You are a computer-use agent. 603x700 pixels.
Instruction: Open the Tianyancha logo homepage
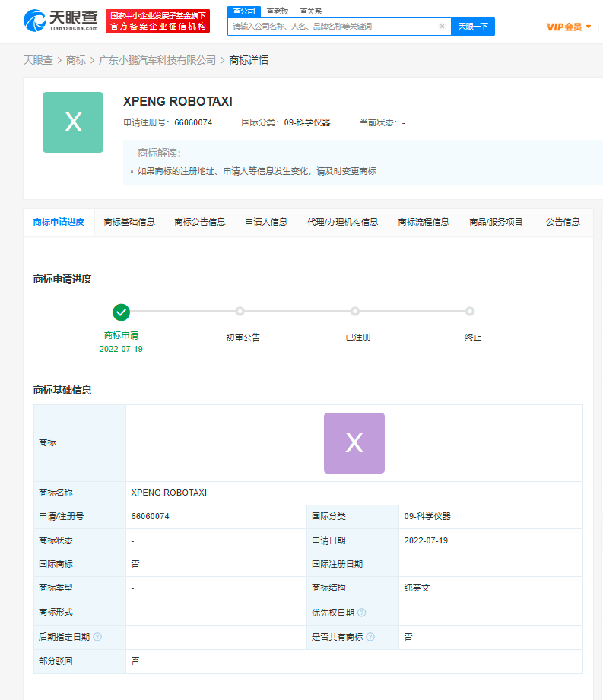[x=60, y=21]
